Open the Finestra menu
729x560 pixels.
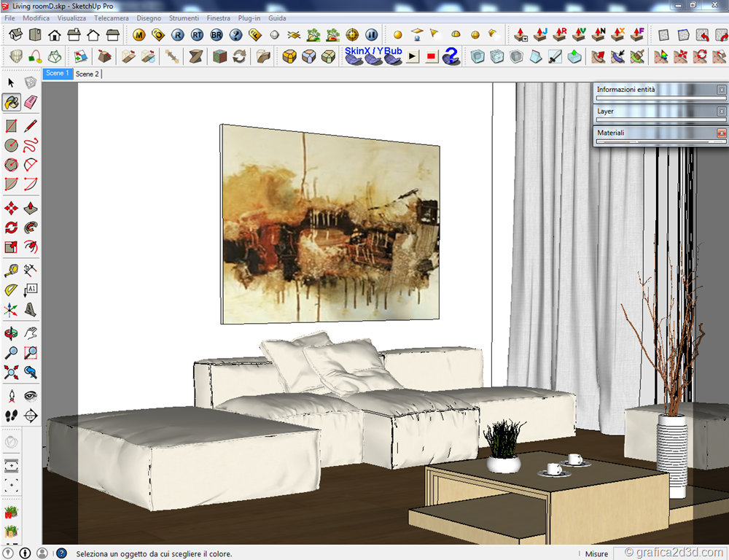click(x=219, y=18)
